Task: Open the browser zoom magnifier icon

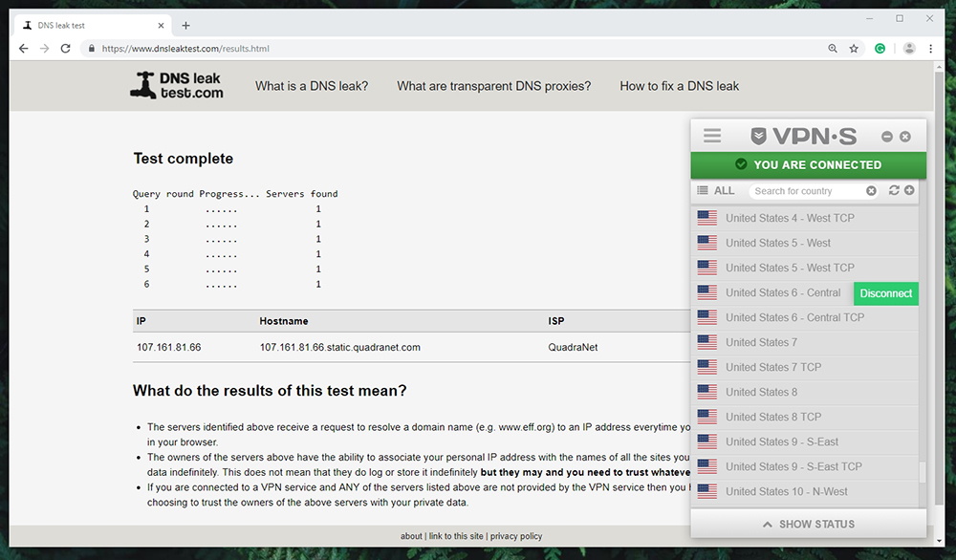Action: coord(833,48)
